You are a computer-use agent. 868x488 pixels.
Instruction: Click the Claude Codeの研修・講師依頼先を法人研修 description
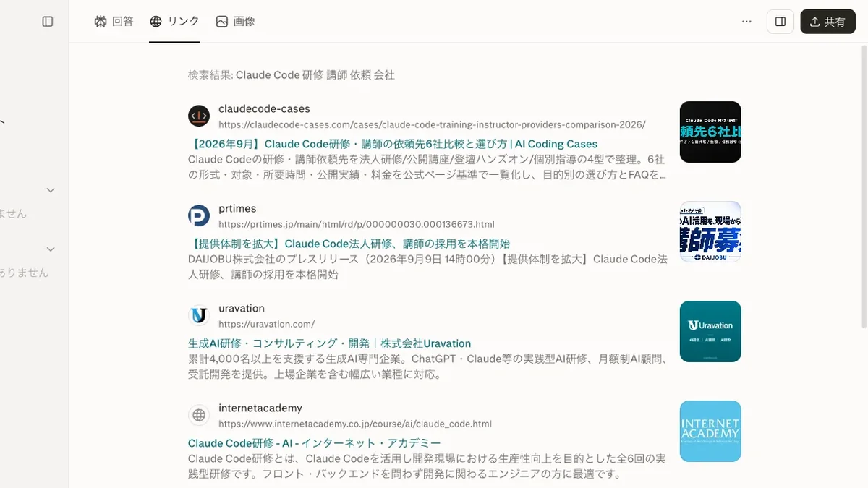427,167
